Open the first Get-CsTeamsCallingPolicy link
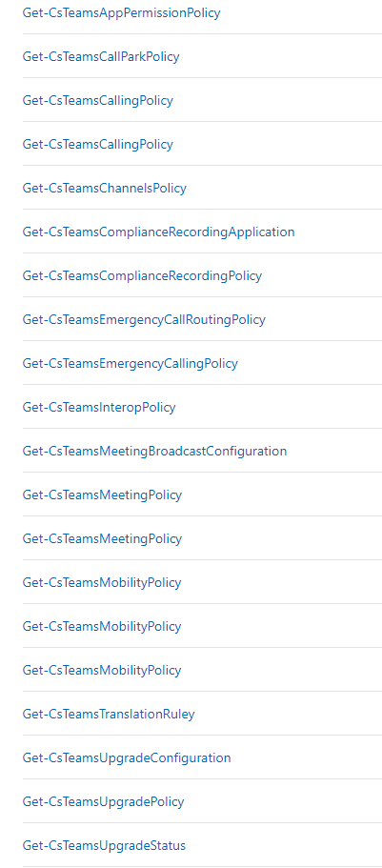This screenshot has width=382, height=868. point(97,100)
